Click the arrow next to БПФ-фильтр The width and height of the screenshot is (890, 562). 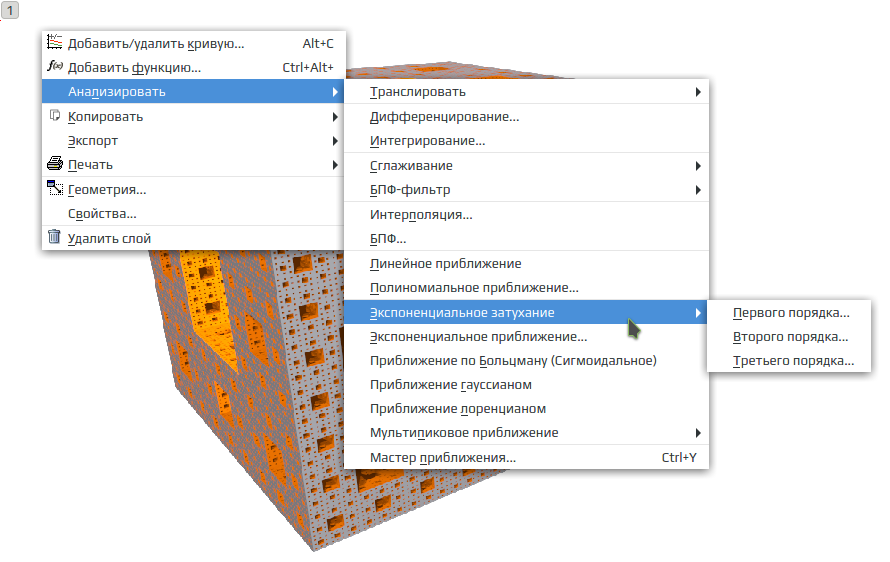(x=698, y=190)
